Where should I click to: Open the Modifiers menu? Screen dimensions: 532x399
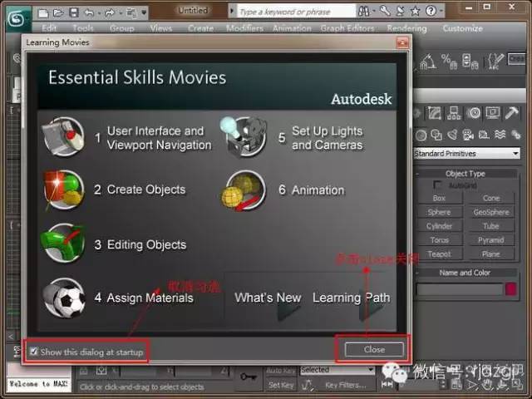pyautogui.click(x=244, y=28)
